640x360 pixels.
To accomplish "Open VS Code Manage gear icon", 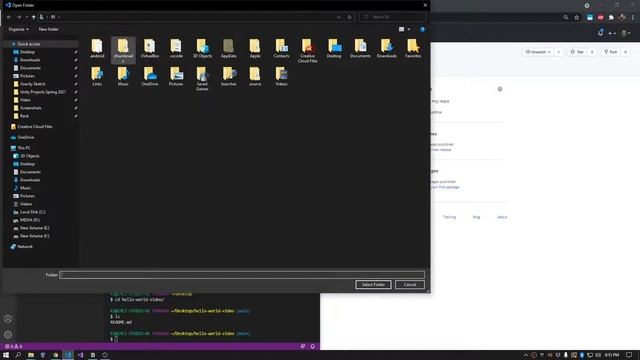I will click(8, 335).
